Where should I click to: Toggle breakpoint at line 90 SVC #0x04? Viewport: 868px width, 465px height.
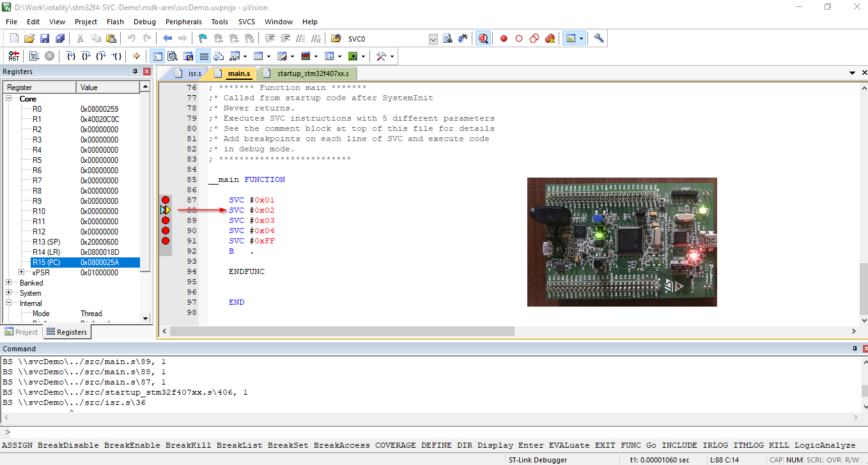(166, 231)
